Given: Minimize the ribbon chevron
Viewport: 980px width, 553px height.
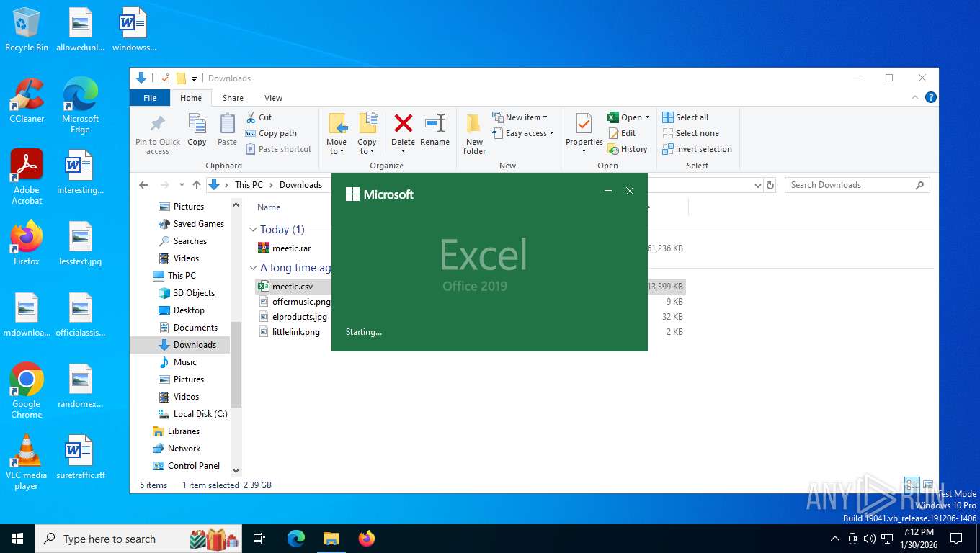Looking at the screenshot, I should [916, 97].
